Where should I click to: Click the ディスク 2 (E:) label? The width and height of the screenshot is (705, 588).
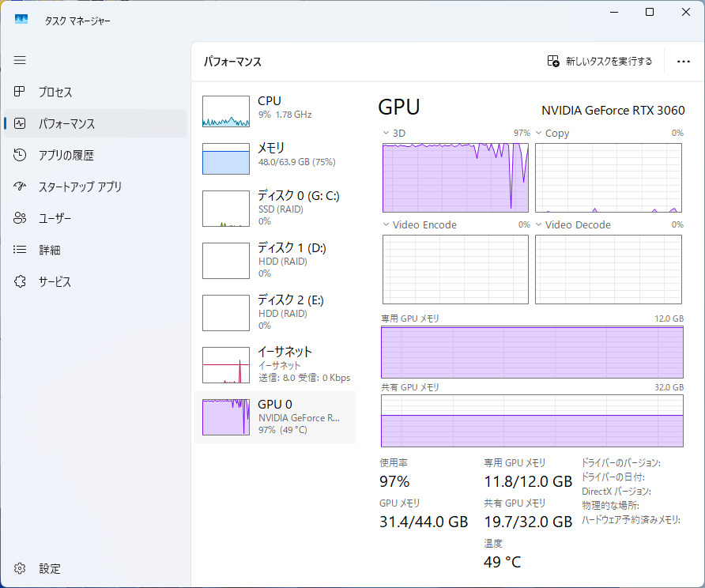coord(291,300)
